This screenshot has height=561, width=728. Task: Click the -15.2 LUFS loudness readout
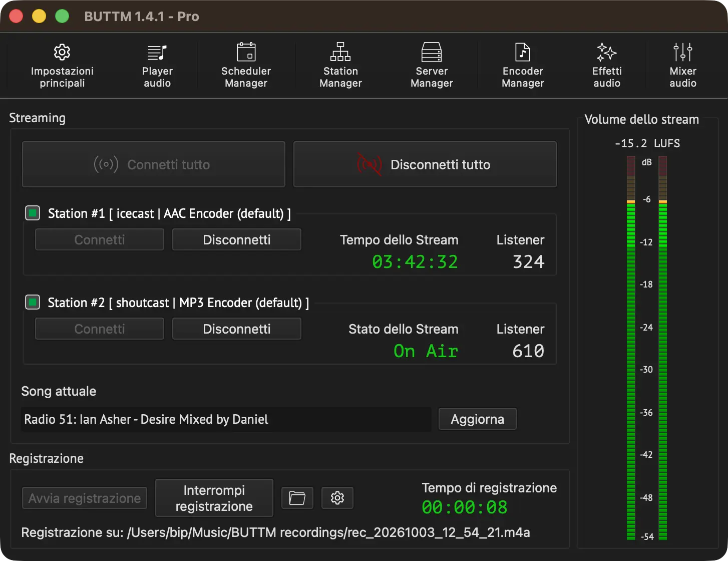647,143
